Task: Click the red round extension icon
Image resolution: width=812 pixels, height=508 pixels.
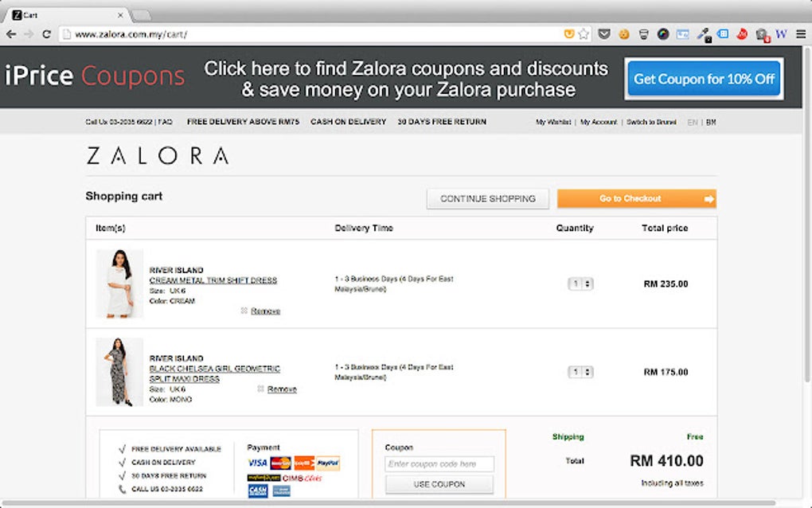Action: (x=742, y=34)
